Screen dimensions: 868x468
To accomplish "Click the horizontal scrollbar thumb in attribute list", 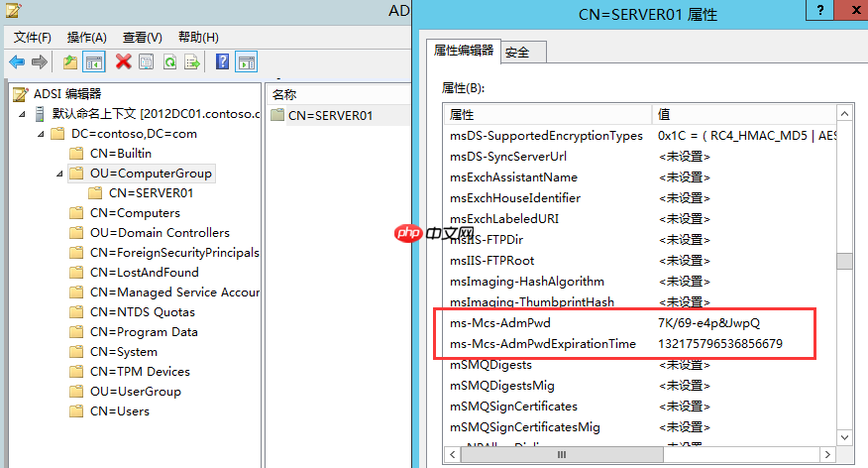I will click(x=561, y=455).
